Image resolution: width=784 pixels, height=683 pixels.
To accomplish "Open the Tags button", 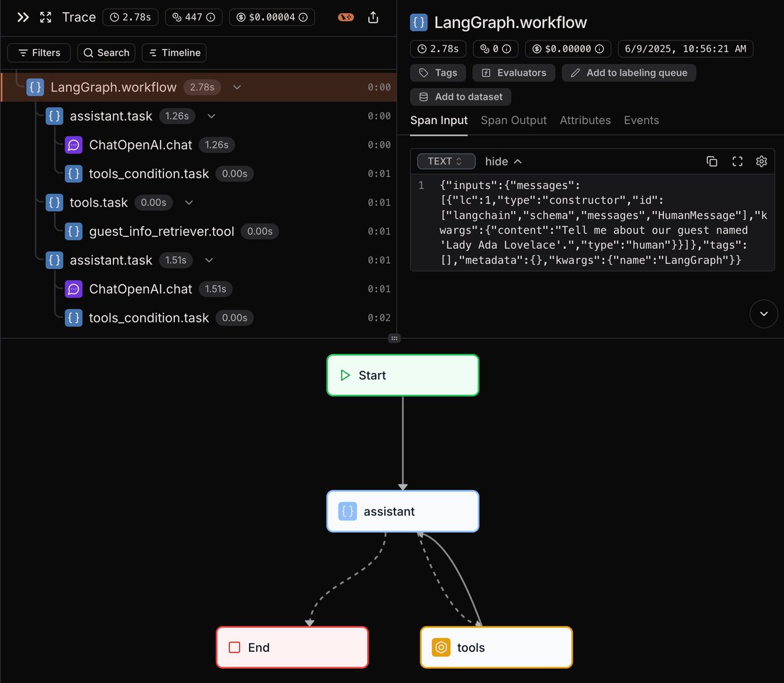I will [x=438, y=72].
